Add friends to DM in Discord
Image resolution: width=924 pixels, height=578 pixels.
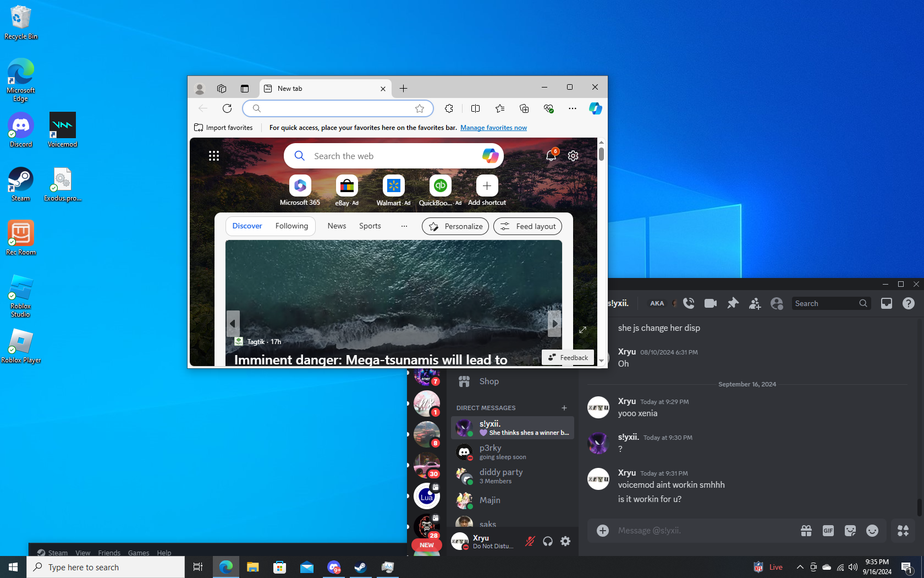coord(755,303)
